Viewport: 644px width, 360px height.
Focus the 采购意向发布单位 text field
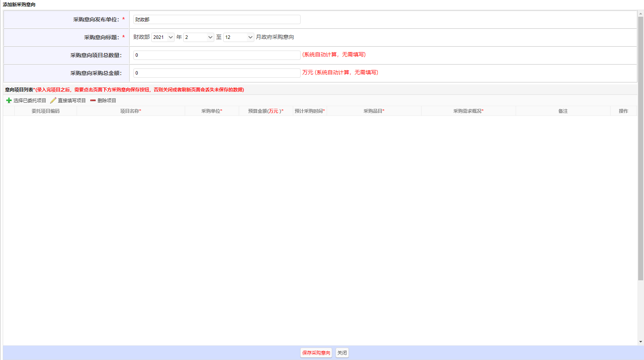pyautogui.click(x=217, y=19)
